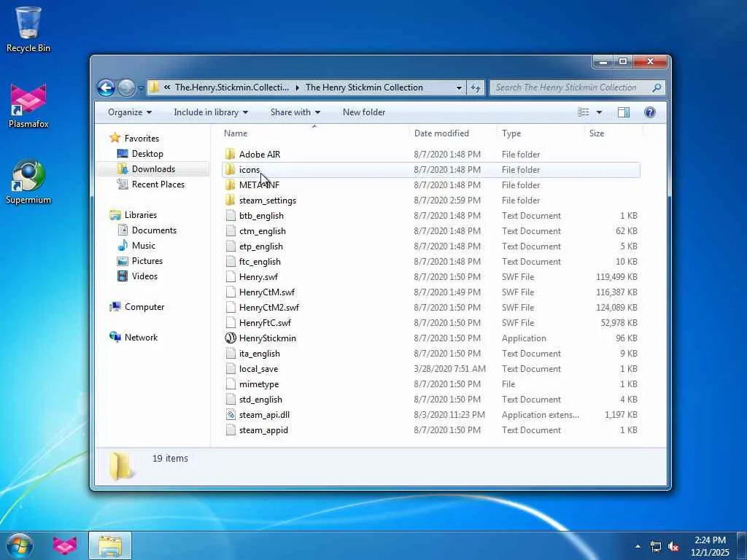Image resolution: width=747 pixels, height=560 pixels.
Task: Open the Help question mark icon
Action: click(x=649, y=112)
